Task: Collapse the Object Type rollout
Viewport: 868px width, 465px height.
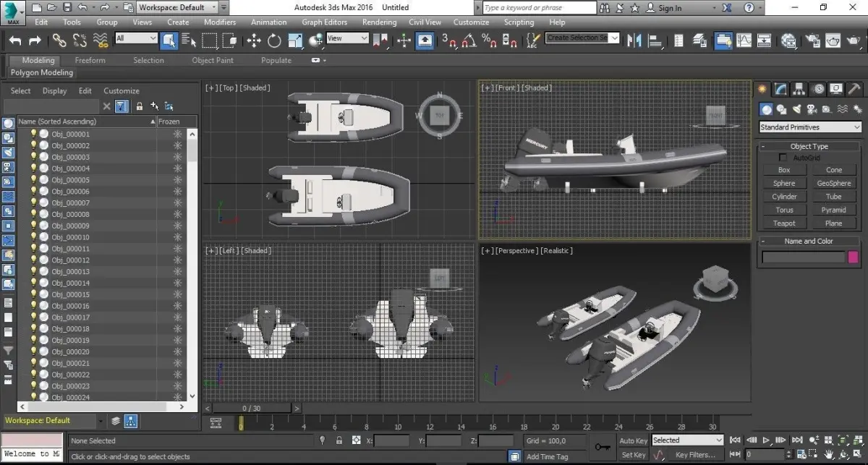Action: coord(809,146)
